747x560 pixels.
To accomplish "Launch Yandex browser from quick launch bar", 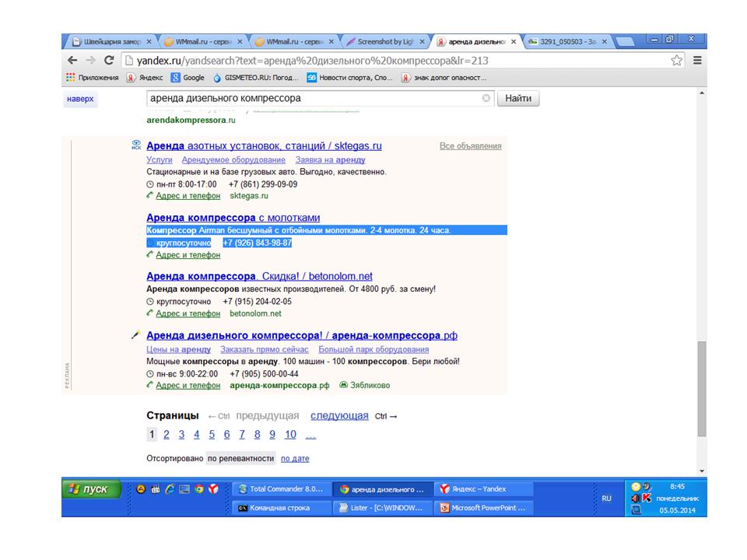I will pyautogui.click(x=213, y=489).
